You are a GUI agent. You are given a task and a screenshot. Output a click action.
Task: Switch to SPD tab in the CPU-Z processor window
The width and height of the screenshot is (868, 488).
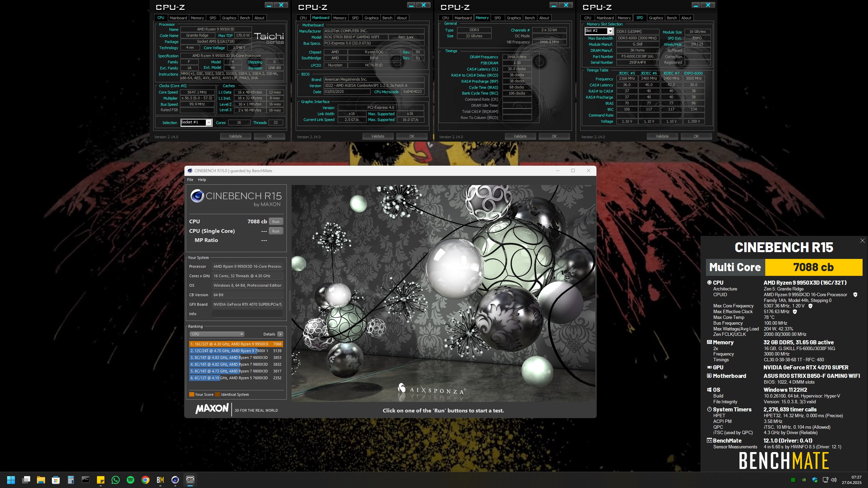point(213,18)
